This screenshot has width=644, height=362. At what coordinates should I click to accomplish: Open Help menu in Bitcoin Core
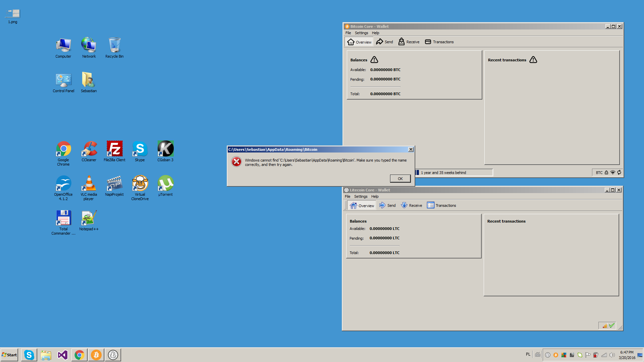click(375, 33)
